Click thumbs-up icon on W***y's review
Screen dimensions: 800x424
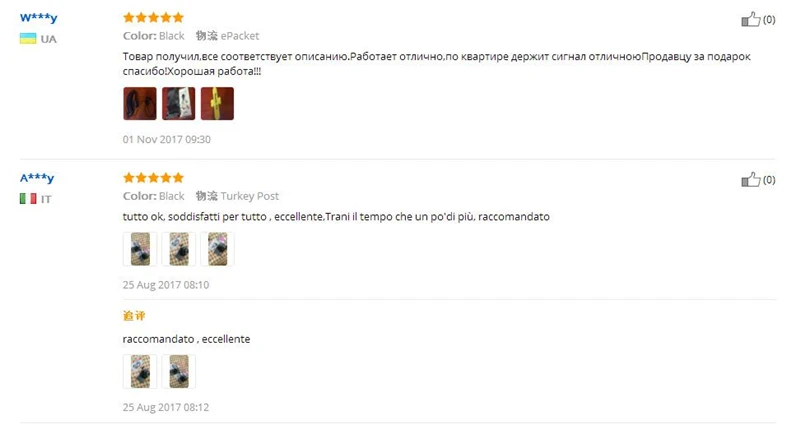click(751, 19)
